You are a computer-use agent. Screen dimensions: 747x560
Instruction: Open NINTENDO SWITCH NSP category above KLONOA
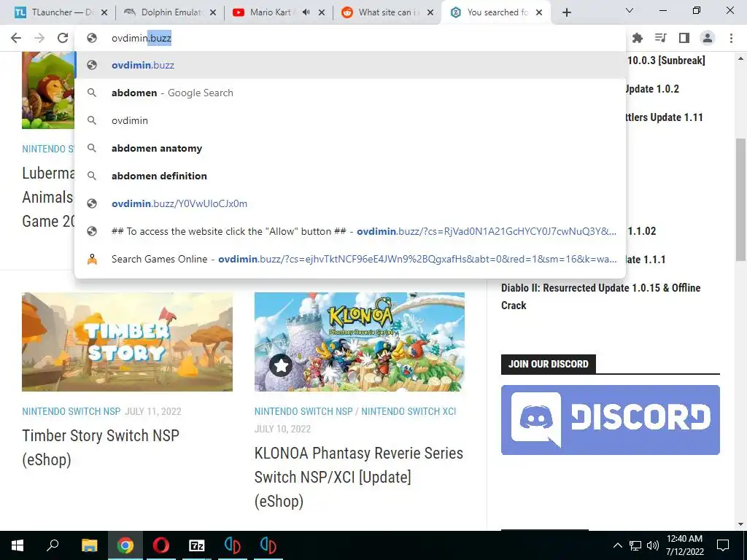[303, 411]
